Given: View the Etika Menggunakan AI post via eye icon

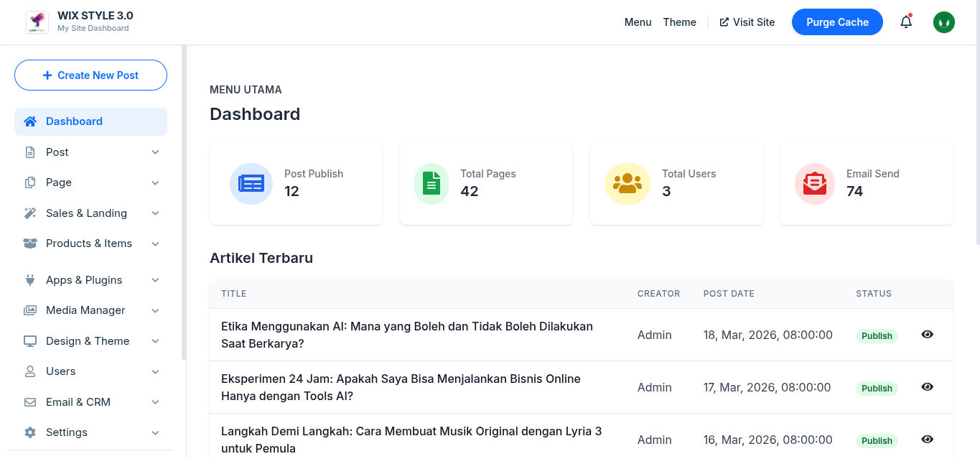Looking at the screenshot, I should coord(928,334).
